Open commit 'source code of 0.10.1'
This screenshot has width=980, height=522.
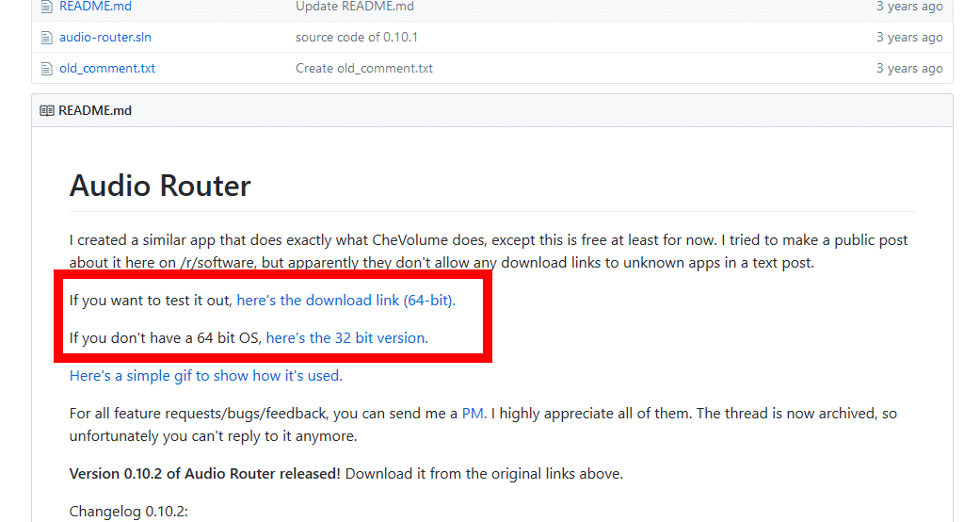tap(356, 37)
